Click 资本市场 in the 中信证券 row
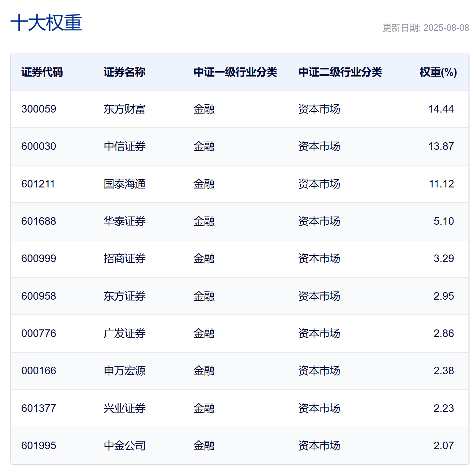Image resolution: width=476 pixels, height=470 pixels. click(319, 146)
